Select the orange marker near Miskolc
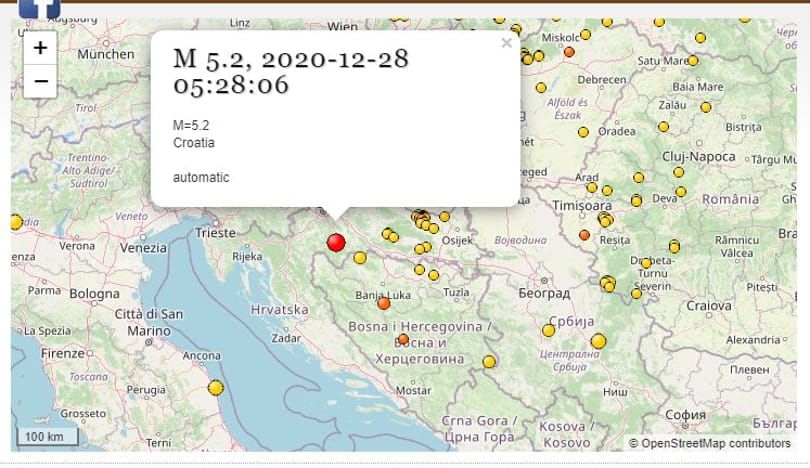Screen dimensions: 810x468 (x=569, y=52)
